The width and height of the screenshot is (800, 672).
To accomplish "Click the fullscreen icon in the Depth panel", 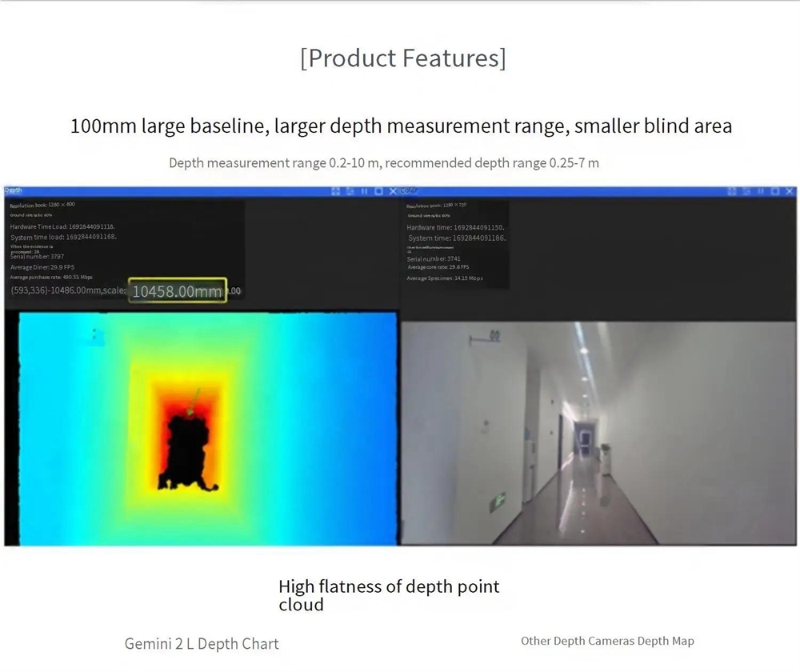I will [336, 191].
